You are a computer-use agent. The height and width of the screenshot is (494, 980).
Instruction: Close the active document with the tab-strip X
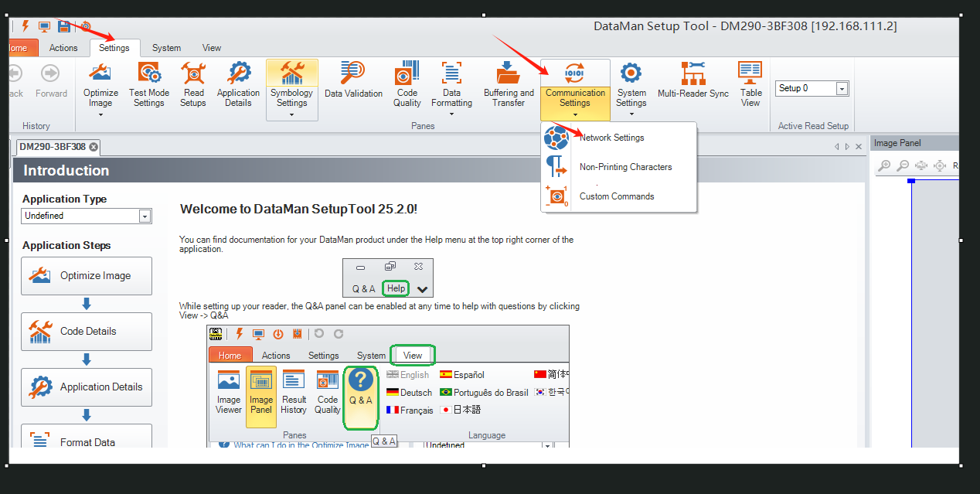click(x=858, y=147)
